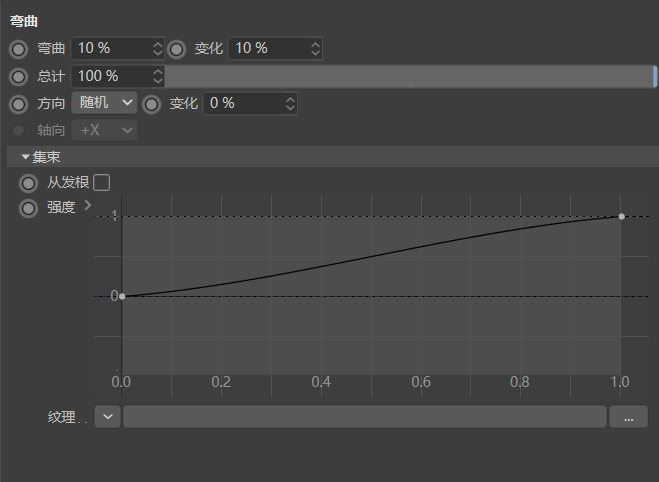
Task: Click the animation dot beside 弯曲
Action: point(19,48)
